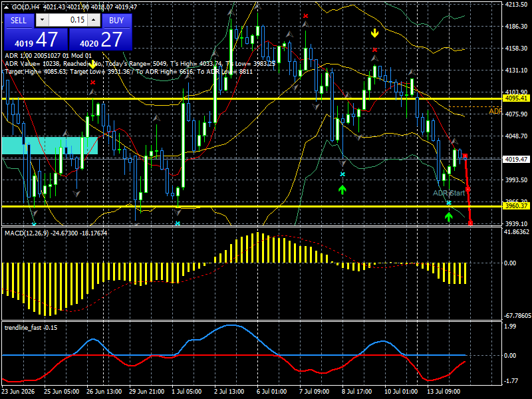Click the green up arrow below 8 Jul candle
This screenshot has width=532, height=399.
coord(342,190)
